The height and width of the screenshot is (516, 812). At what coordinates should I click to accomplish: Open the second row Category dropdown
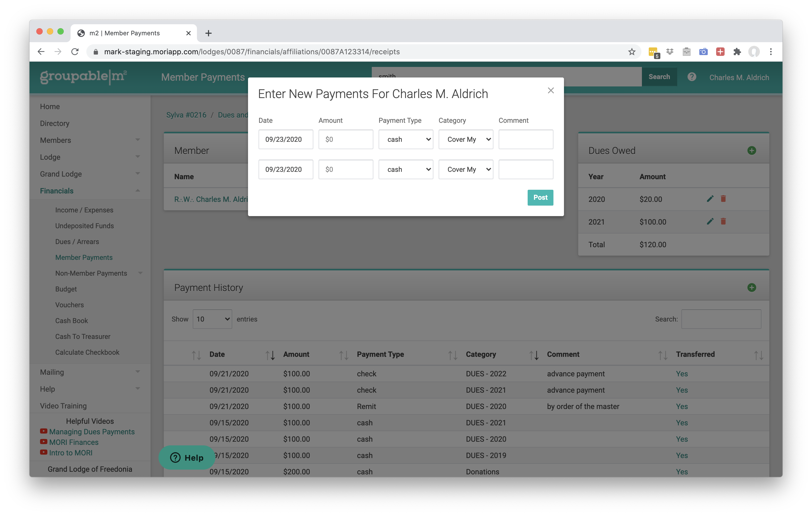click(466, 169)
